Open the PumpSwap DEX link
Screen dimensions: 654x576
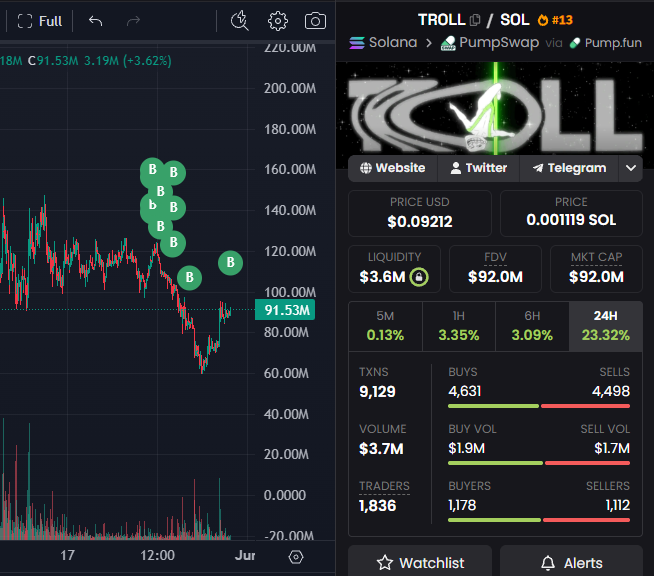click(x=490, y=43)
